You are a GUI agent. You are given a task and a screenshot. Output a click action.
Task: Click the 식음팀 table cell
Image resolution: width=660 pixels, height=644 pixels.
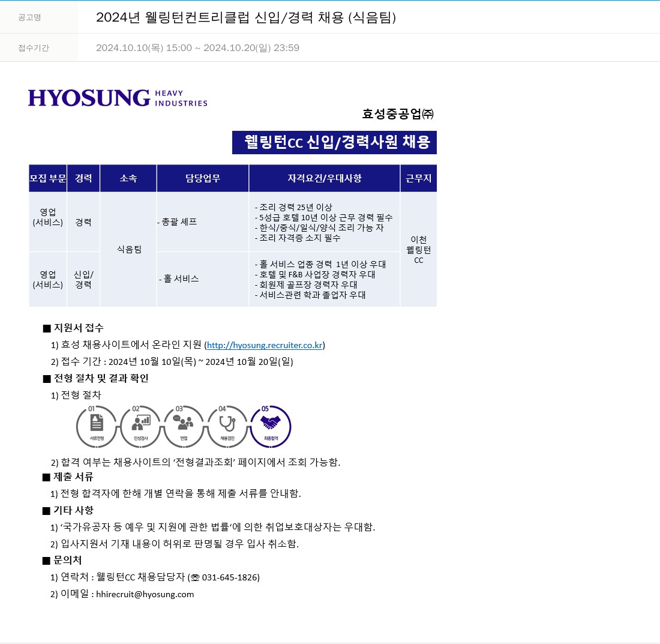tap(129, 249)
